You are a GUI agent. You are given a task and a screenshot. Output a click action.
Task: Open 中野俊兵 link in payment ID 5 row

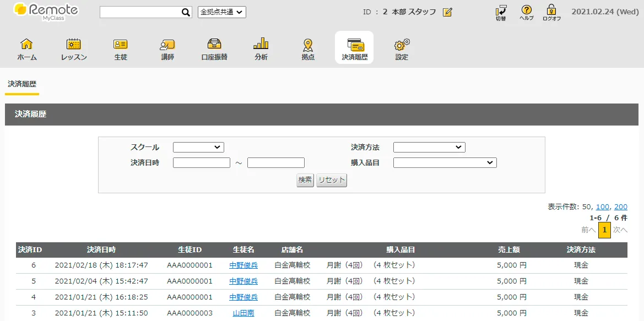pos(243,281)
